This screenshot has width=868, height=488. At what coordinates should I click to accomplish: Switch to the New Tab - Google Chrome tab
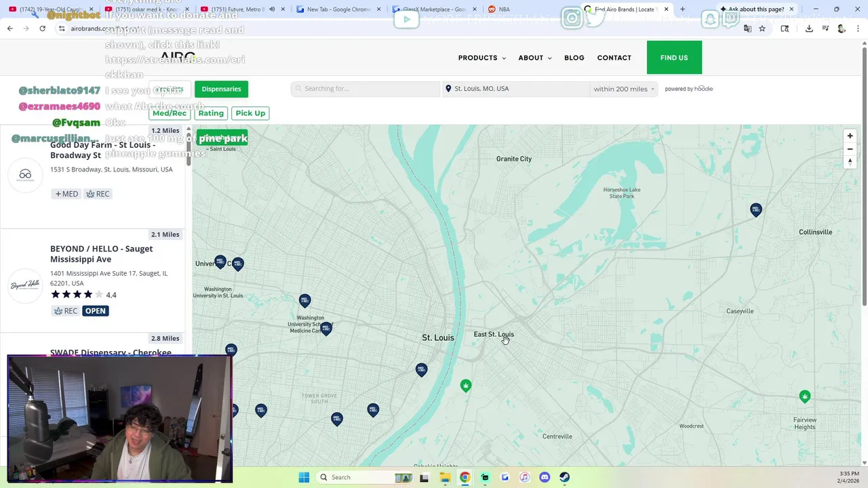pos(338,9)
